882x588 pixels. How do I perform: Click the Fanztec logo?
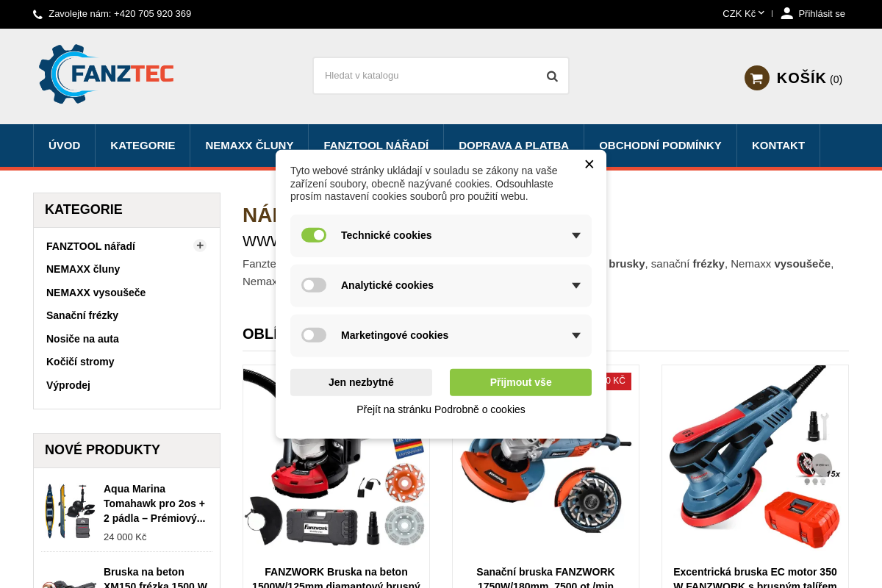tap(107, 73)
